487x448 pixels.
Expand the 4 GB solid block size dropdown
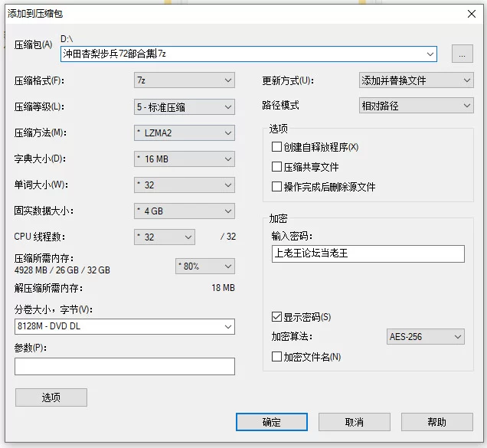[185, 211]
